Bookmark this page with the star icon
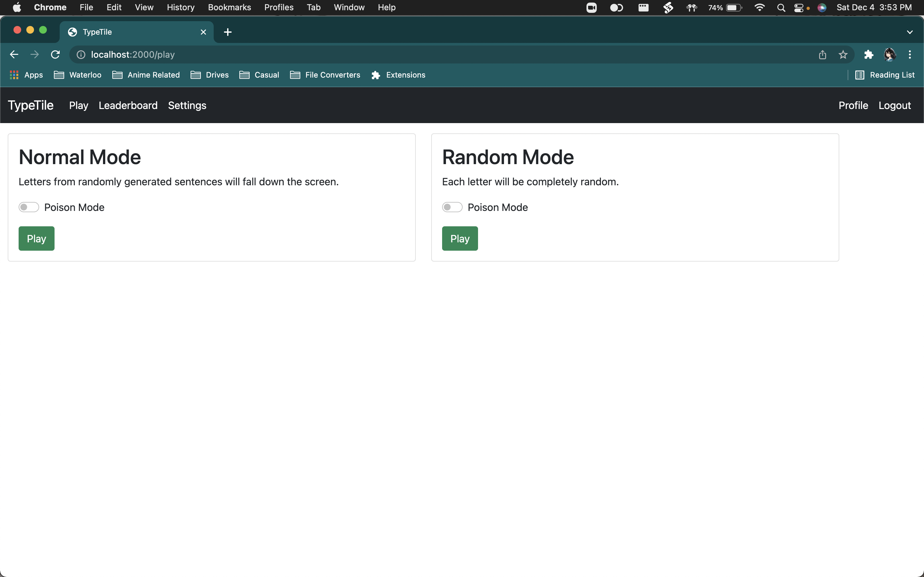 pyautogui.click(x=843, y=54)
